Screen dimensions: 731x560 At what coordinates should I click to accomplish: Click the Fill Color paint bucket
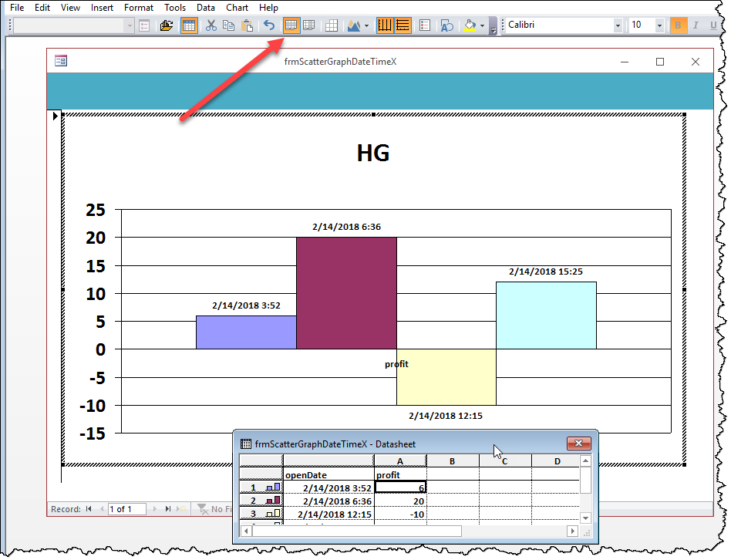(x=470, y=25)
